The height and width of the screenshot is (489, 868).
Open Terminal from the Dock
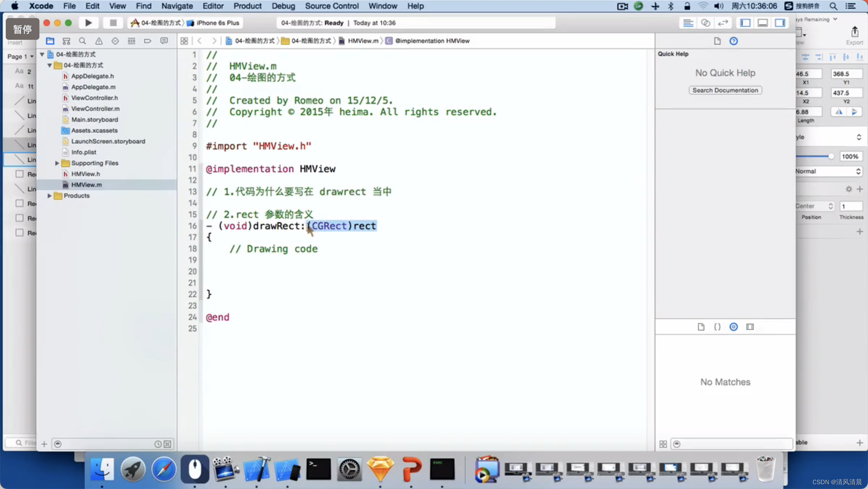(318, 469)
